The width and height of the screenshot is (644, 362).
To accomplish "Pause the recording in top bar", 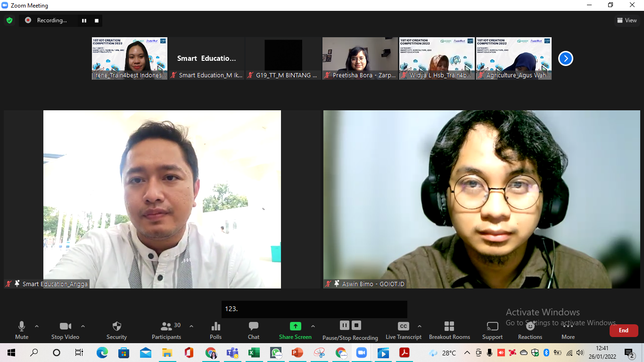I will 84,20.
